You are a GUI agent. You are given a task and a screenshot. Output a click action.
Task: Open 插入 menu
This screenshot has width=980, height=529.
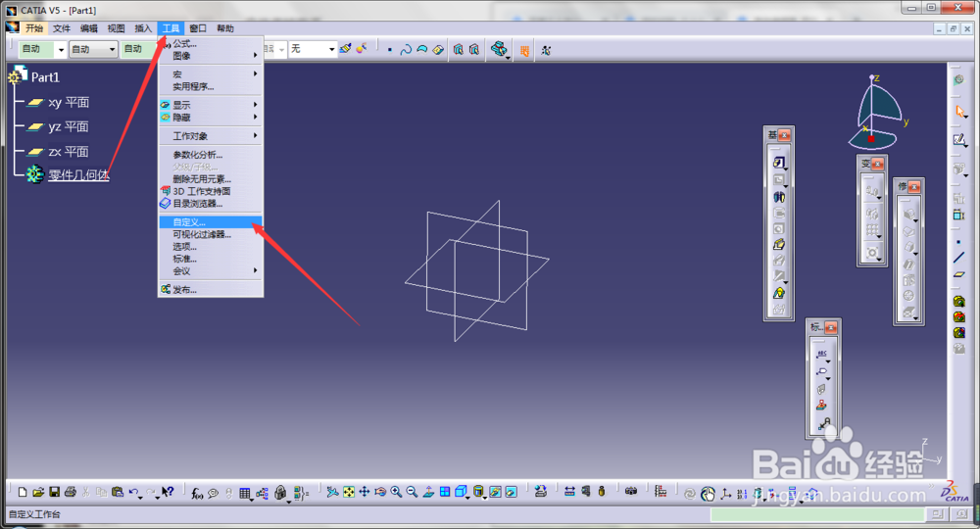[143, 28]
